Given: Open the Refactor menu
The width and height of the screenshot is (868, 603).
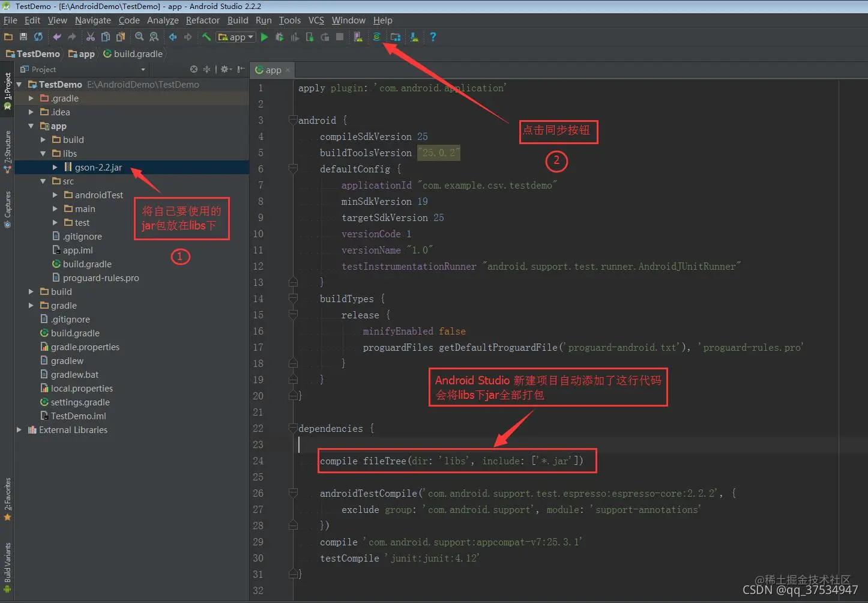Looking at the screenshot, I should click(x=203, y=20).
